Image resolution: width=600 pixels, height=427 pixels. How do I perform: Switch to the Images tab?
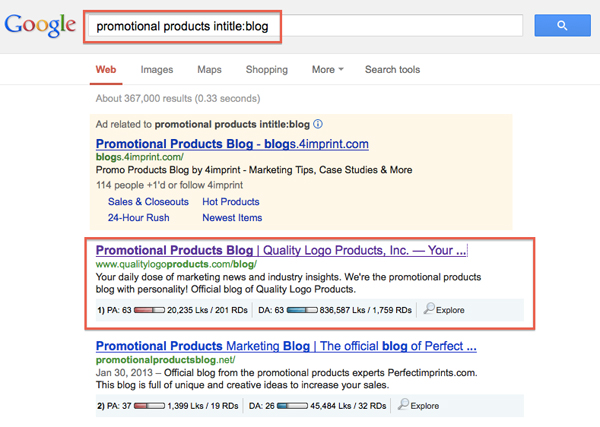click(156, 70)
